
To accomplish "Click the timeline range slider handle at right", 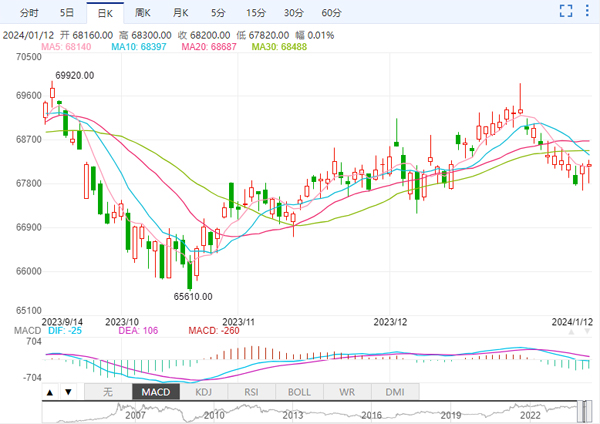I will 590,412.
